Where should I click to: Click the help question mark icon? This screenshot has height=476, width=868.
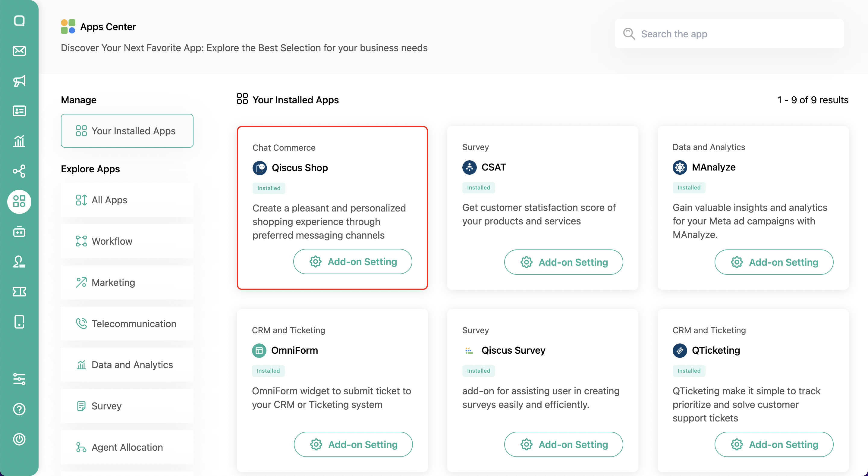click(x=19, y=409)
